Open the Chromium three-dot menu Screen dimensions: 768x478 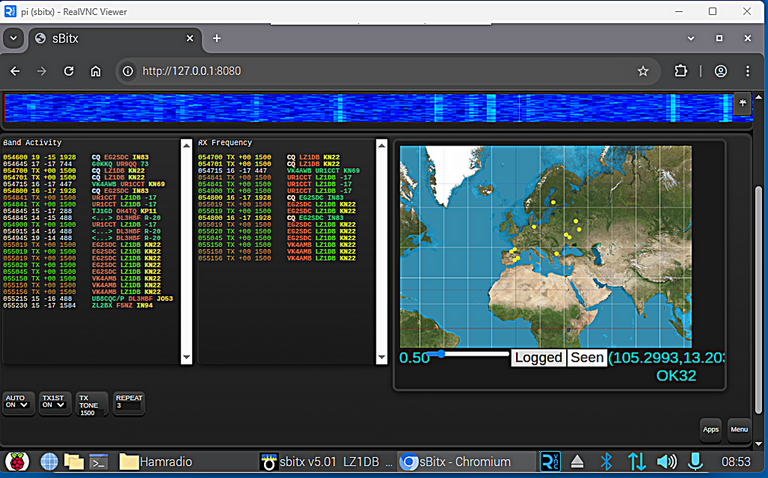(x=746, y=71)
